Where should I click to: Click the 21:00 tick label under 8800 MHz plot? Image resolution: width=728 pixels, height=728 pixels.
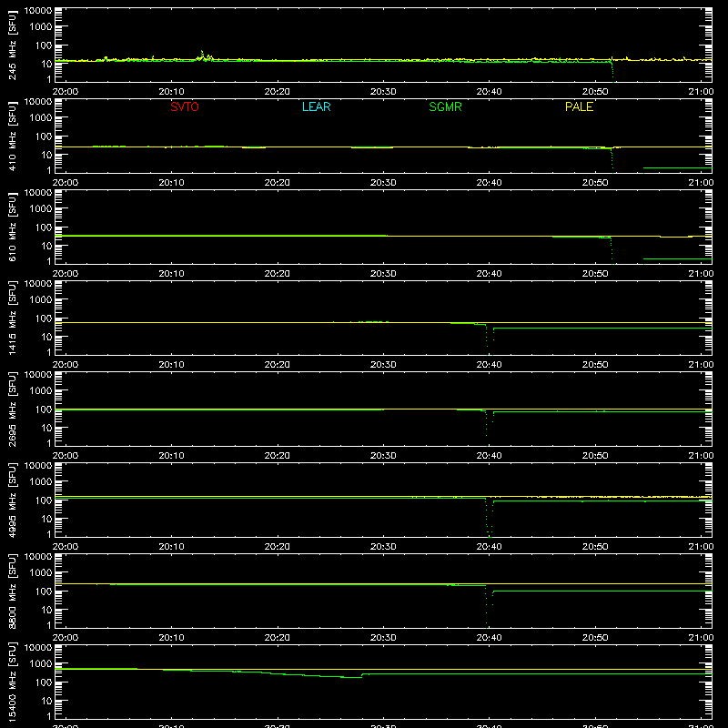701,638
